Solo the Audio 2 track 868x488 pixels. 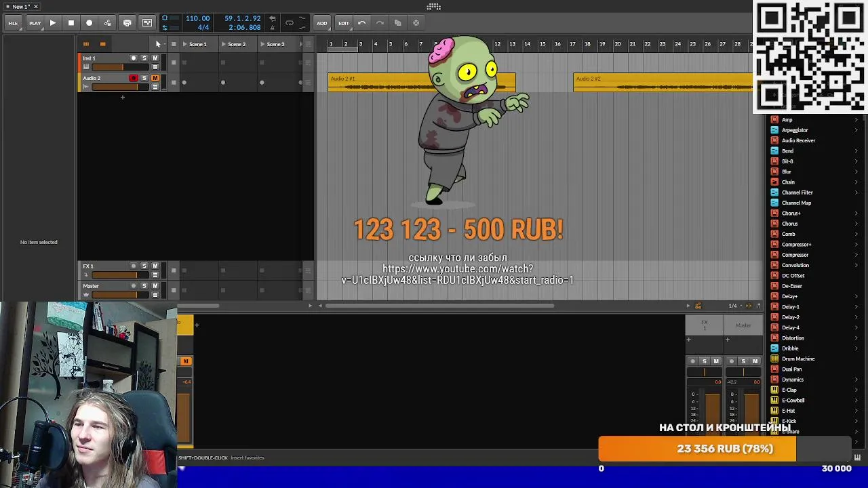pyautogui.click(x=144, y=79)
